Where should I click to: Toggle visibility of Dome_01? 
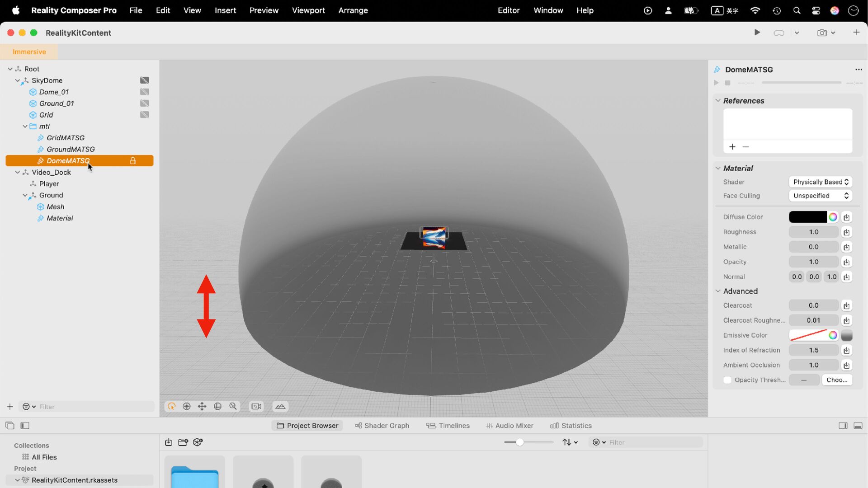click(x=144, y=92)
